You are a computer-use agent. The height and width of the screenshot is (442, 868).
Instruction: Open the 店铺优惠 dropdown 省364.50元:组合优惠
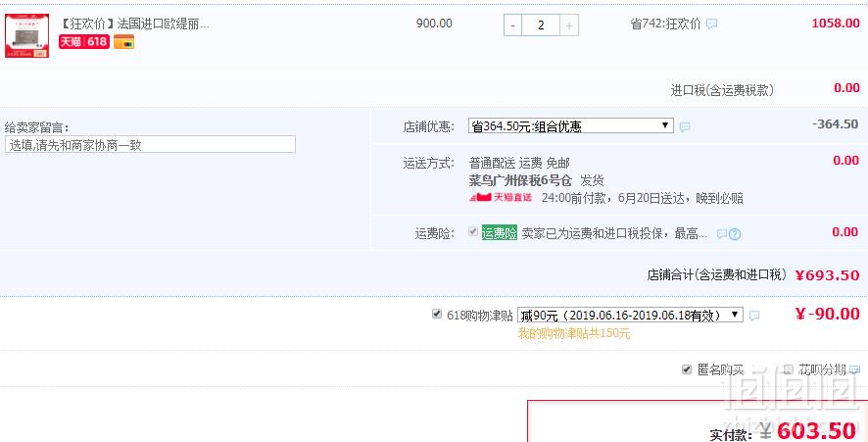click(571, 125)
